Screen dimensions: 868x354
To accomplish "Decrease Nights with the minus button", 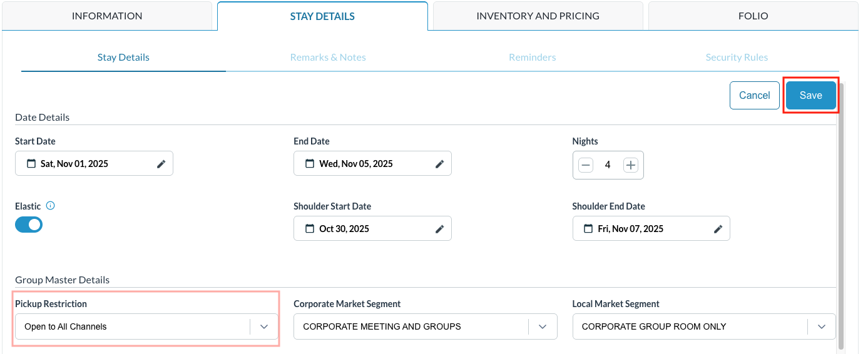I will (x=585, y=165).
